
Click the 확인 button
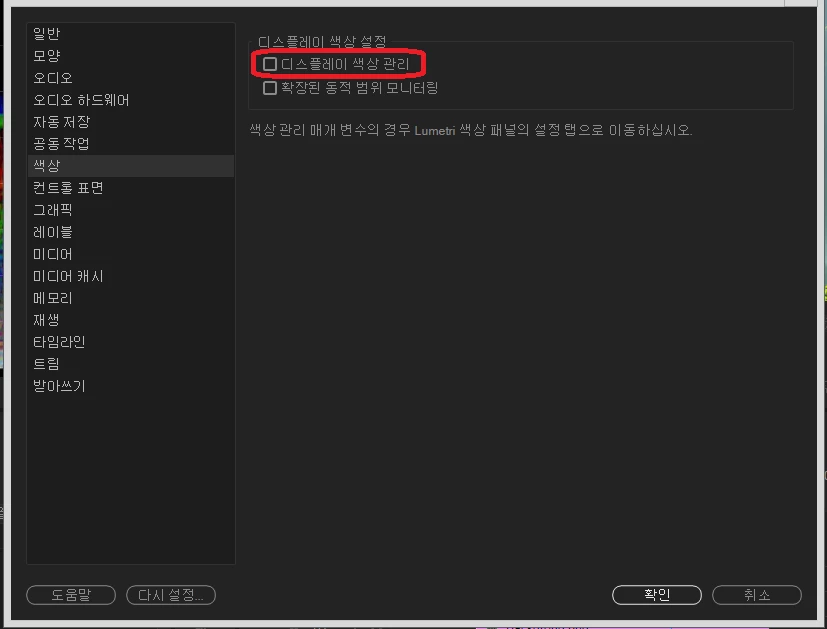(x=657, y=595)
